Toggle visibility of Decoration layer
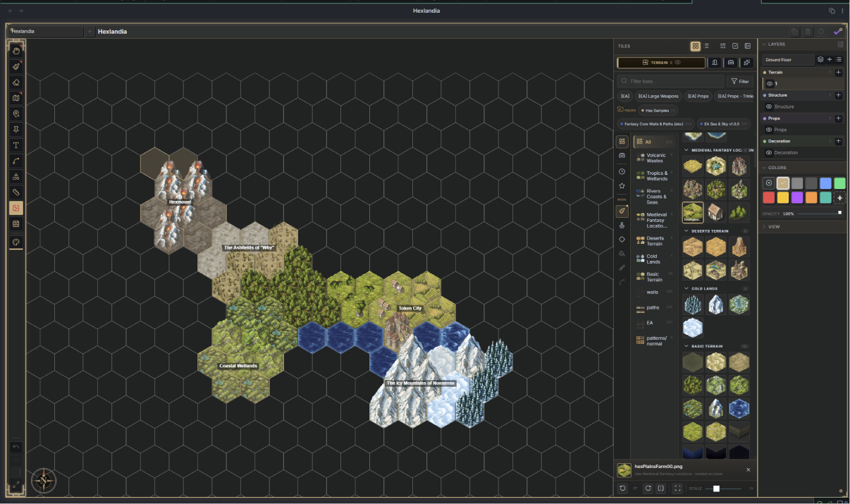This screenshot has width=850, height=504. tap(769, 152)
